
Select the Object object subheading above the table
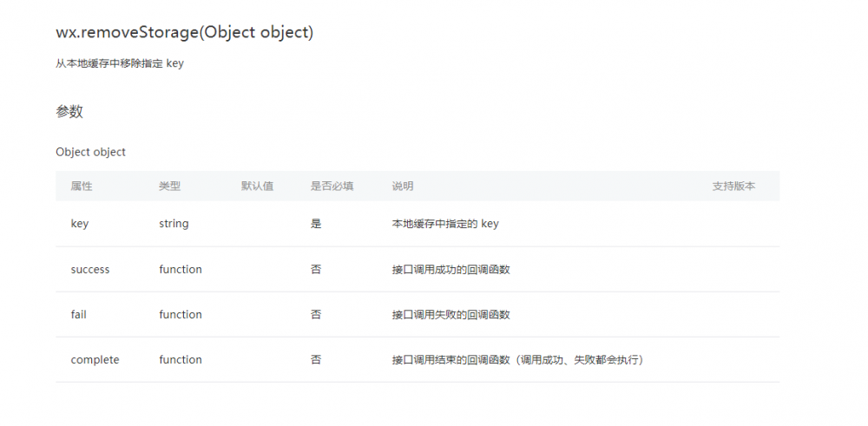[x=90, y=152]
